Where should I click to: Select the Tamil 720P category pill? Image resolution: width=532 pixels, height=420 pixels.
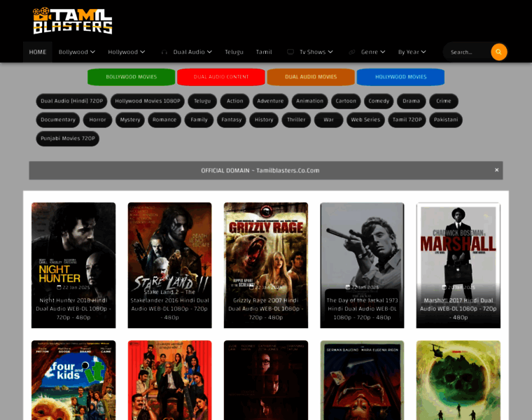tap(407, 120)
